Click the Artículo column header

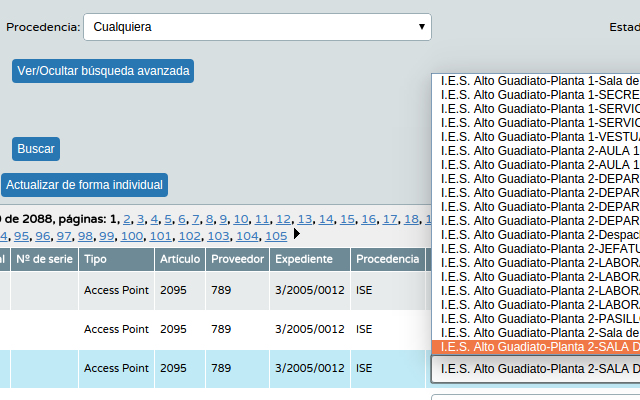pyautogui.click(x=180, y=259)
